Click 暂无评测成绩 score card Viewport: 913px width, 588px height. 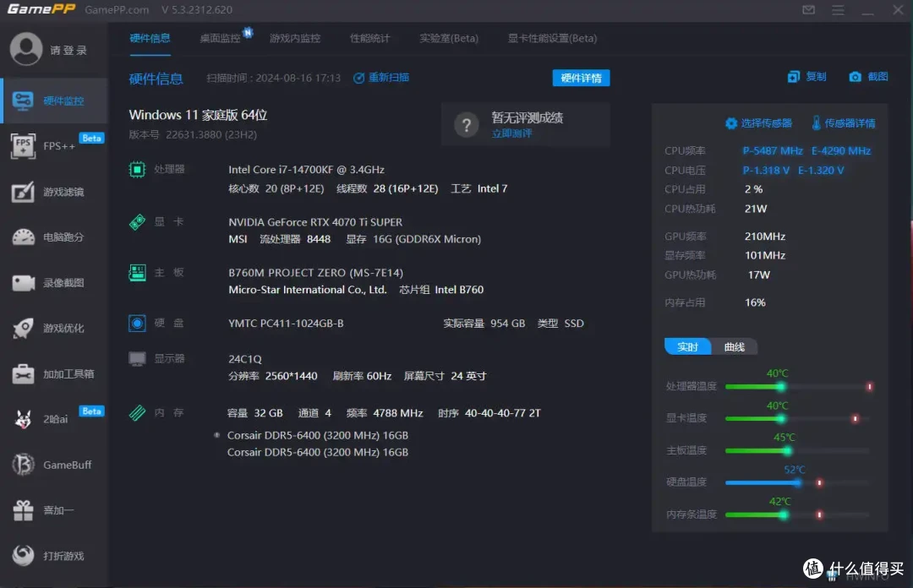point(525,124)
